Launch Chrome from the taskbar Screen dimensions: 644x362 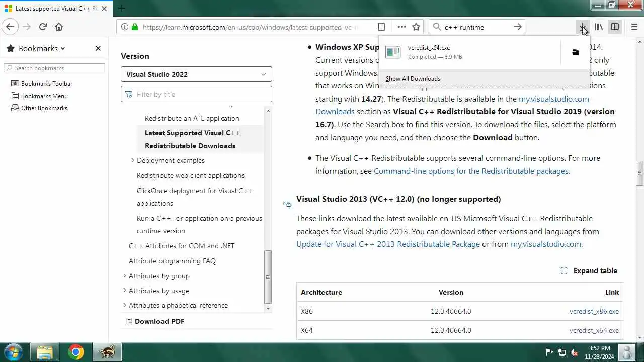point(76,352)
